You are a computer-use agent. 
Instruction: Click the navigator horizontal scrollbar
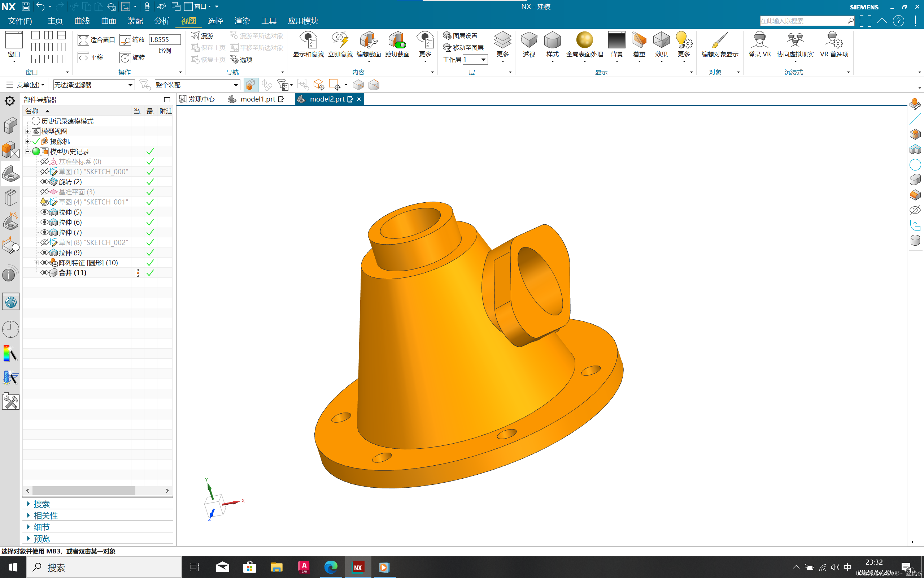(x=84, y=491)
